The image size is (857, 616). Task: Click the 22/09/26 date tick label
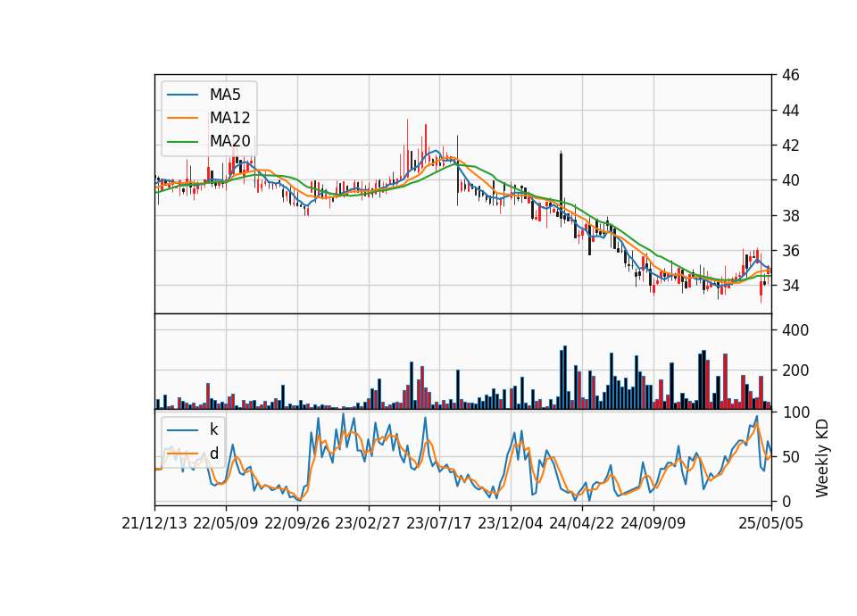[297, 523]
